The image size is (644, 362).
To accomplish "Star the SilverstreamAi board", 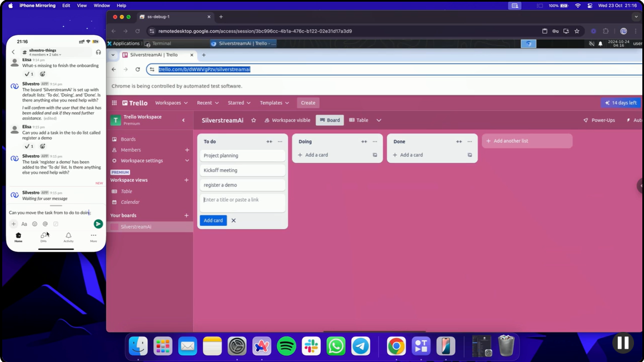I will pos(253,121).
